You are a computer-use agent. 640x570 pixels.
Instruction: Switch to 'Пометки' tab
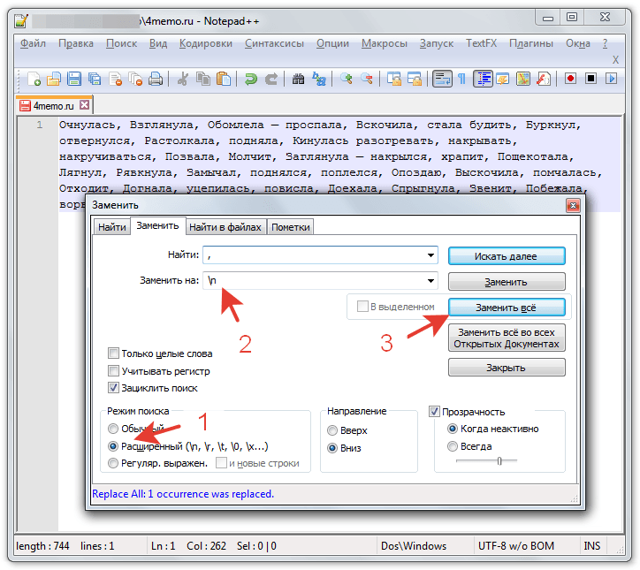pos(291,227)
